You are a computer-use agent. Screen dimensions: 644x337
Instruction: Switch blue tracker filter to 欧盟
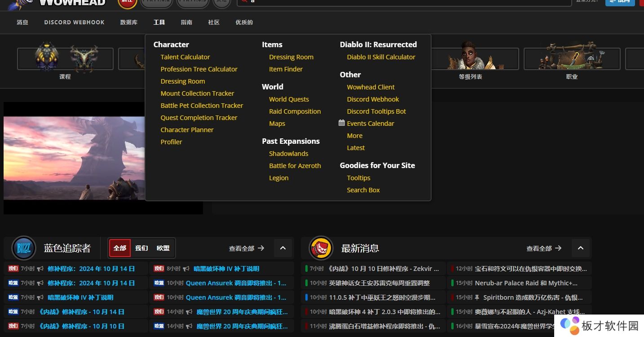pyautogui.click(x=163, y=248)
